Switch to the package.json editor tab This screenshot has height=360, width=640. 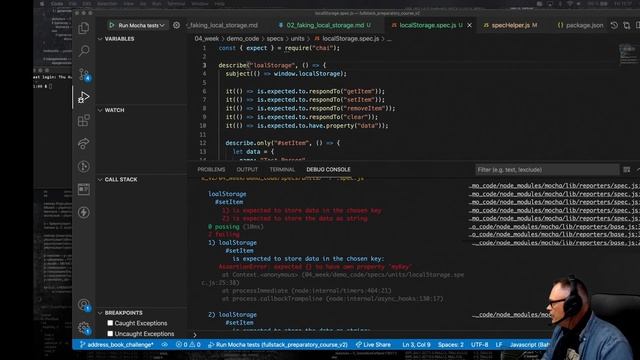coord(580,25)
